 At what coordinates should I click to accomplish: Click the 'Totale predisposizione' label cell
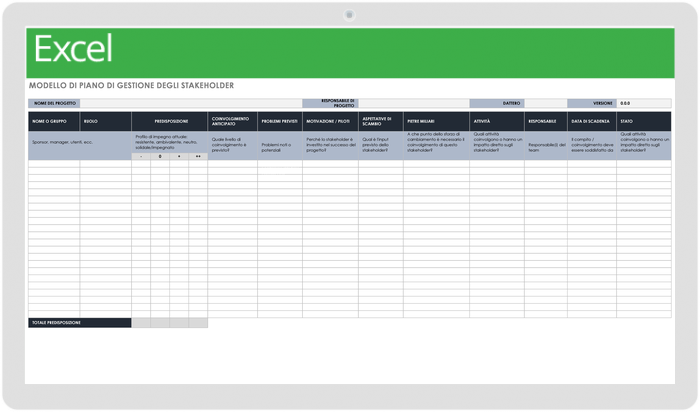pos(80,323)
